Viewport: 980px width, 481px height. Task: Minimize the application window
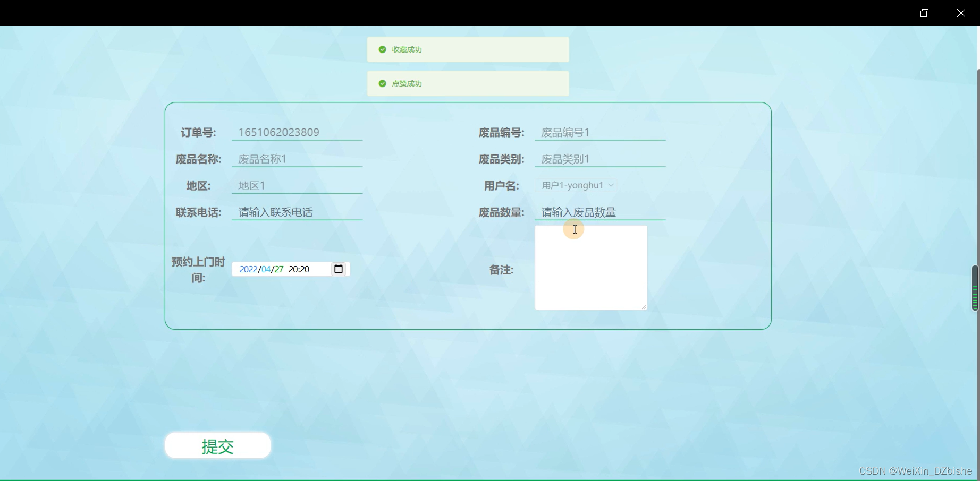(x=888, y=13)
